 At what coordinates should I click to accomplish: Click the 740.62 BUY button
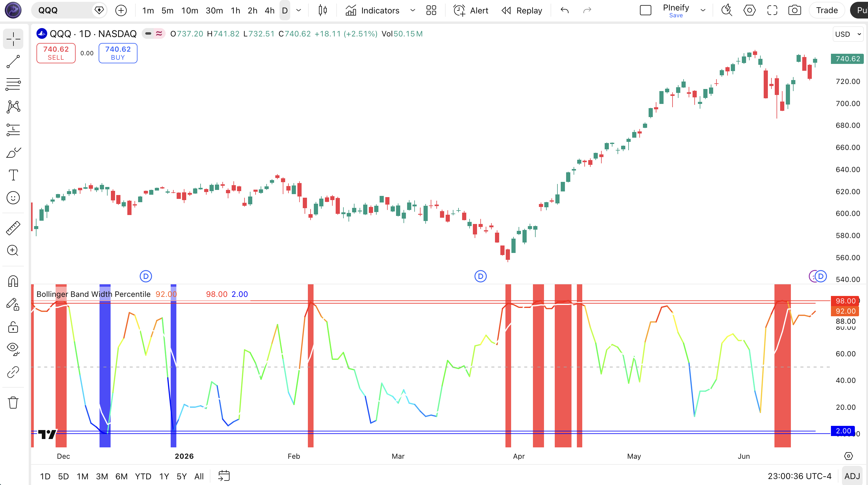pos(118,53)
